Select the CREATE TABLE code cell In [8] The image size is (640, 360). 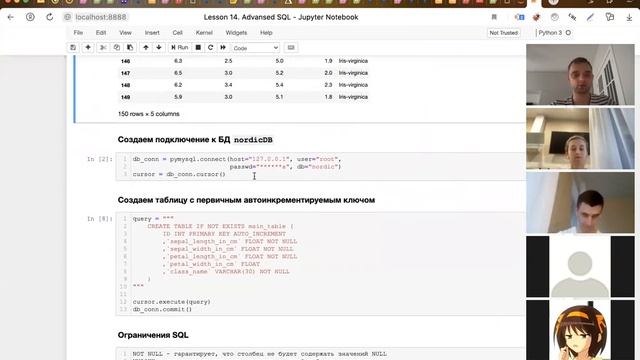pyautogui.click(x=320, y=264)
